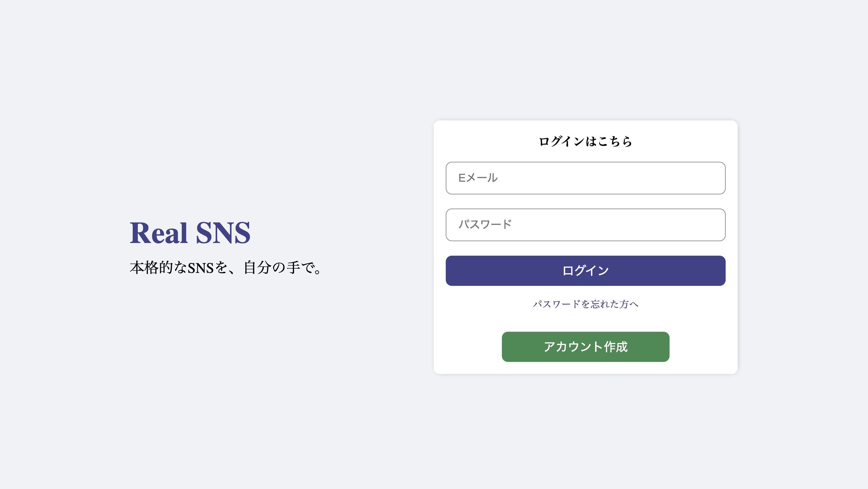This screenshot has width=868, height=489.
Task: Focus the password entry box
Action: (x=585, y=225)
